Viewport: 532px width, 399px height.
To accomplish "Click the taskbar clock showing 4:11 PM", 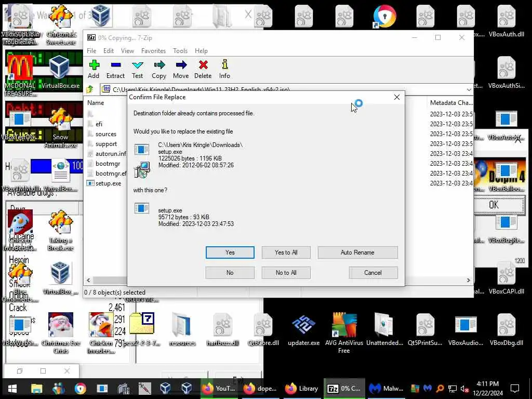I will (488, 389).
